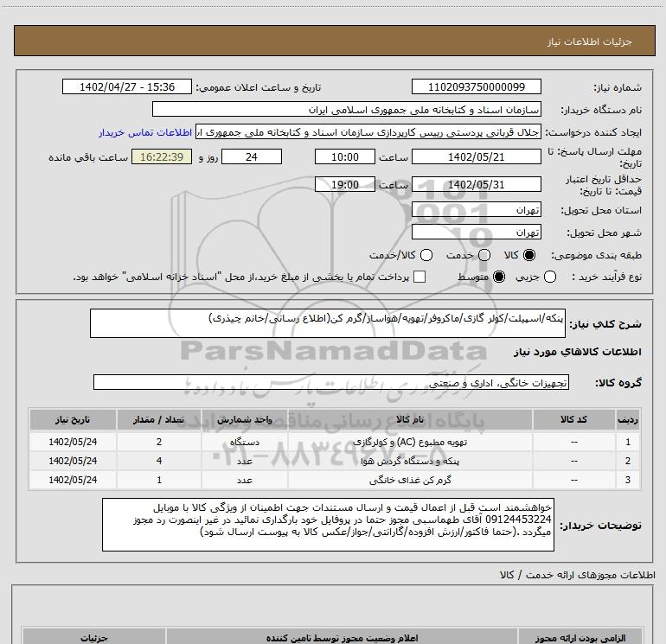
Task: Select the row پنکه و دستگاه گردش هوا
Action: click(335, 461)
